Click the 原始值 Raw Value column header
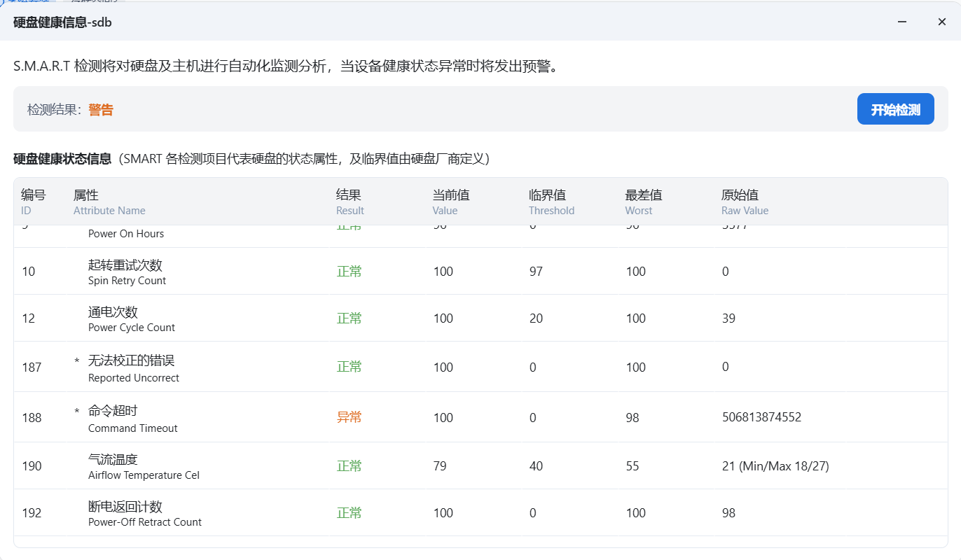This screenshot has height=560, width=961. pyautogui.click(x=745, y=202)
